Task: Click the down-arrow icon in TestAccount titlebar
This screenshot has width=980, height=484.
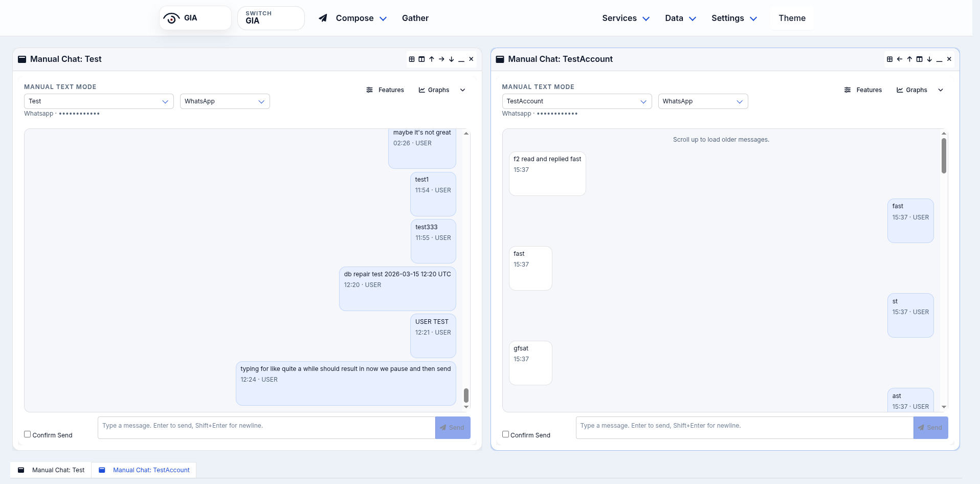Action: click(x=929, y=59)
